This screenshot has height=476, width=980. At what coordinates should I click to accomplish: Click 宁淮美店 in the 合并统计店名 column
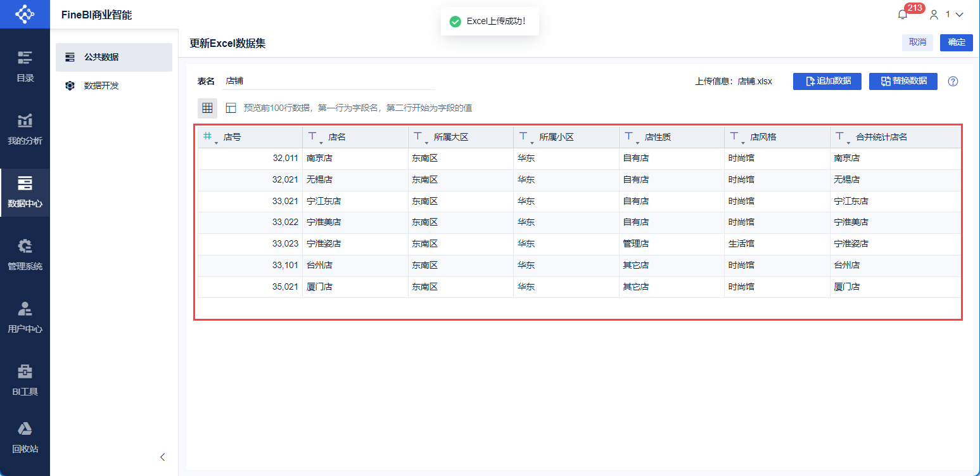(x=851, y=222)
